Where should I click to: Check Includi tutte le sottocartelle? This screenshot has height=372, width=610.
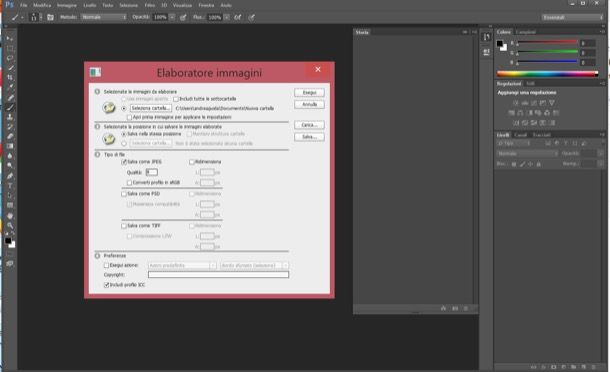[176, 99]
